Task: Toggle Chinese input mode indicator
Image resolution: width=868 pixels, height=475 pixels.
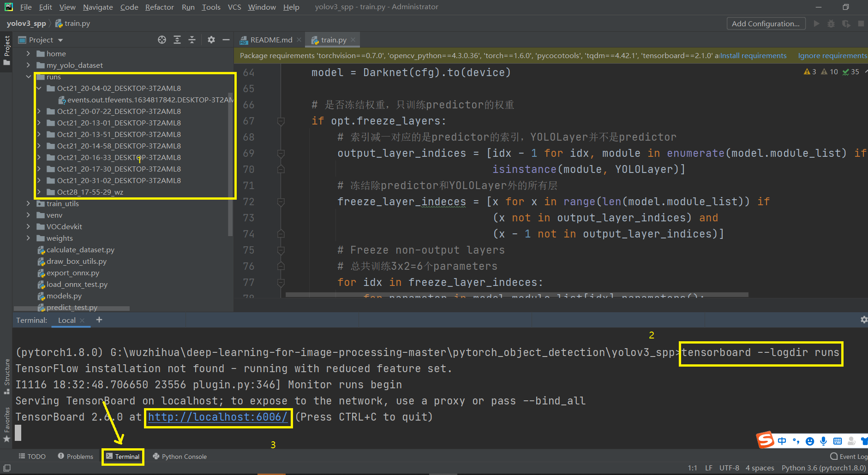Action: pos(782,441)
